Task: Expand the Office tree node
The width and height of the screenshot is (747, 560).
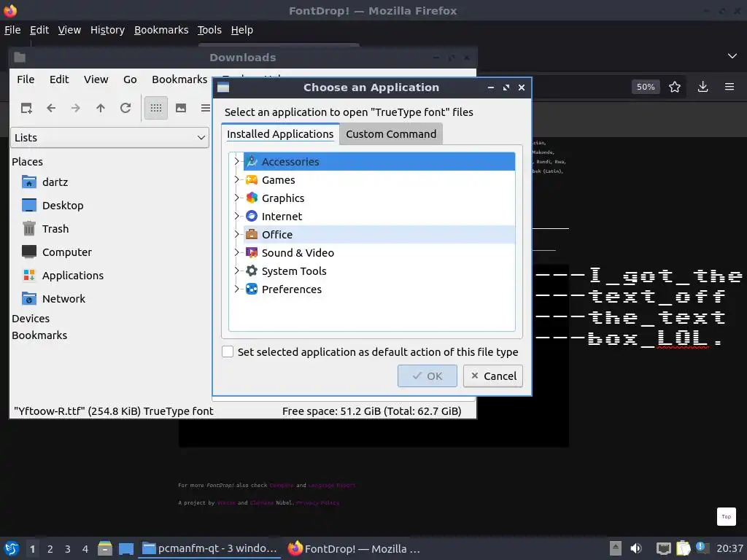Action: click(237, 234)
